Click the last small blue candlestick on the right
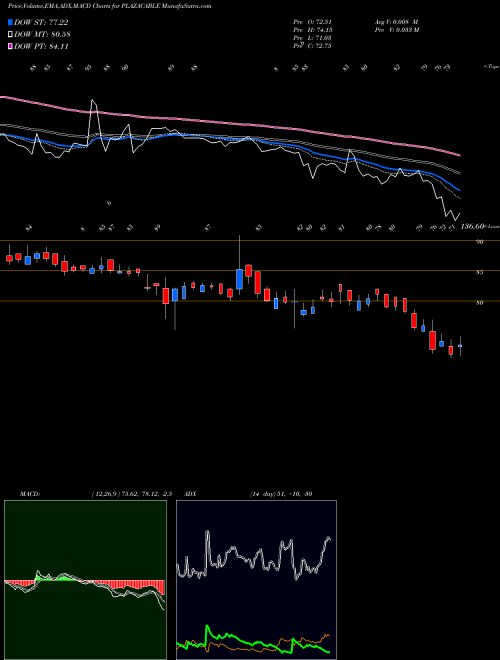This screenshot has width=500, height=660. (x=460, y=346)
